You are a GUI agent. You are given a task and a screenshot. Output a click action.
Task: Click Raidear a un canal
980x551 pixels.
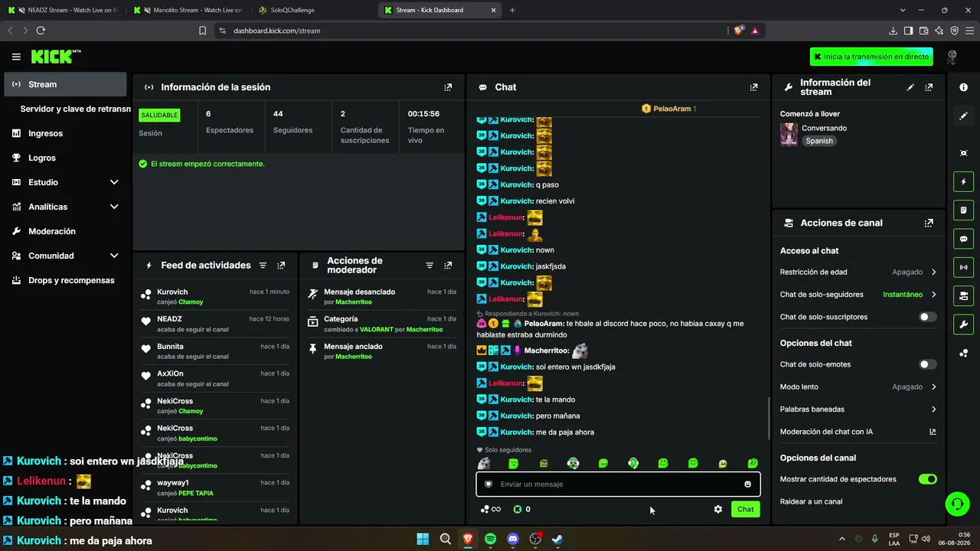coord(811,502)
